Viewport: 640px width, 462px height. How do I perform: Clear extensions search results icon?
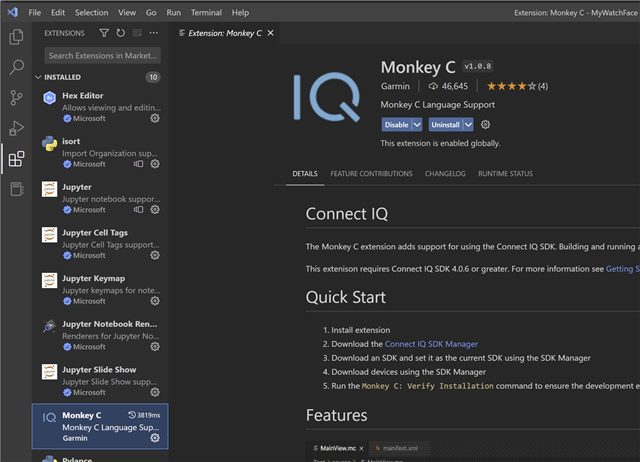tap(137, 33)
